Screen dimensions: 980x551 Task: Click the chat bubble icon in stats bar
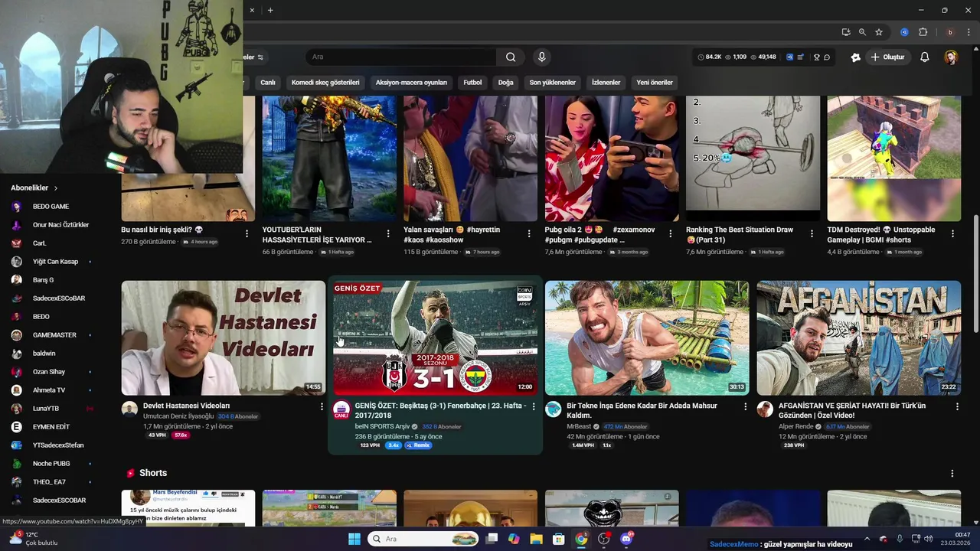(x=827, y=57)
